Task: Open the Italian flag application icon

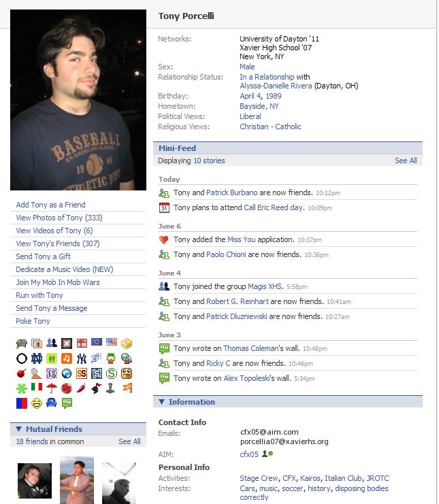Action: pyautogui.click(x=37, y=387)
